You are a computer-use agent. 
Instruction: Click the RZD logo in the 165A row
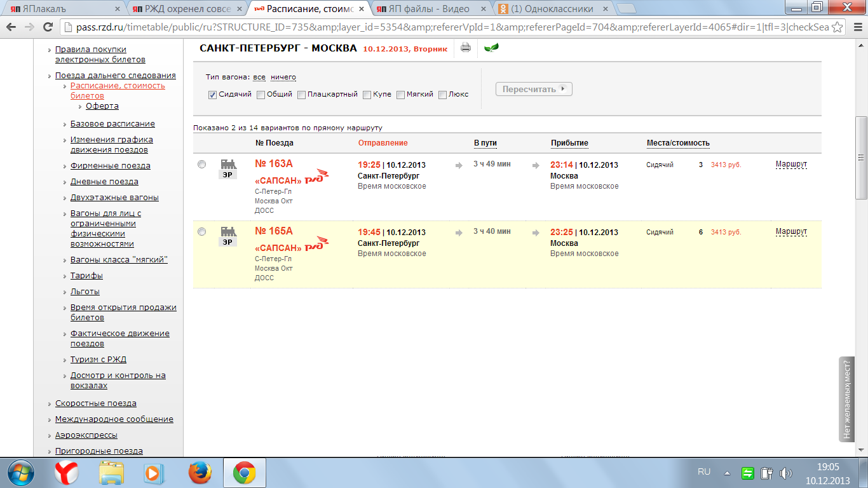[x=317, y=244]
